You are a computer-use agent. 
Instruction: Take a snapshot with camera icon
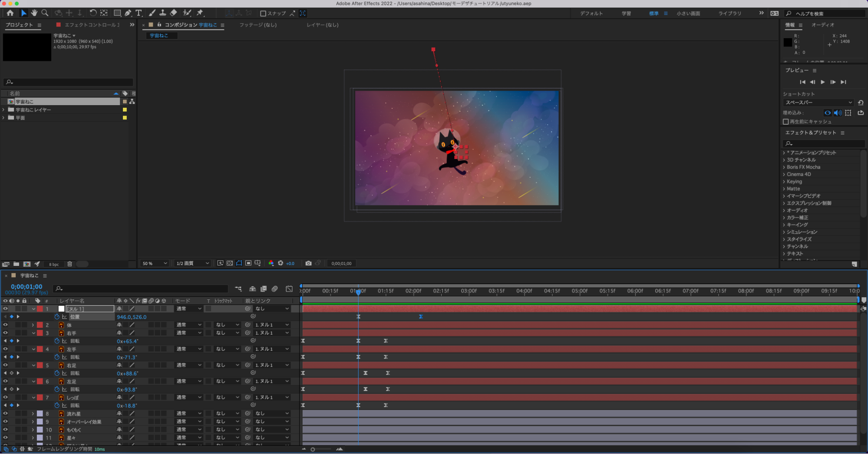coord(308,263)
